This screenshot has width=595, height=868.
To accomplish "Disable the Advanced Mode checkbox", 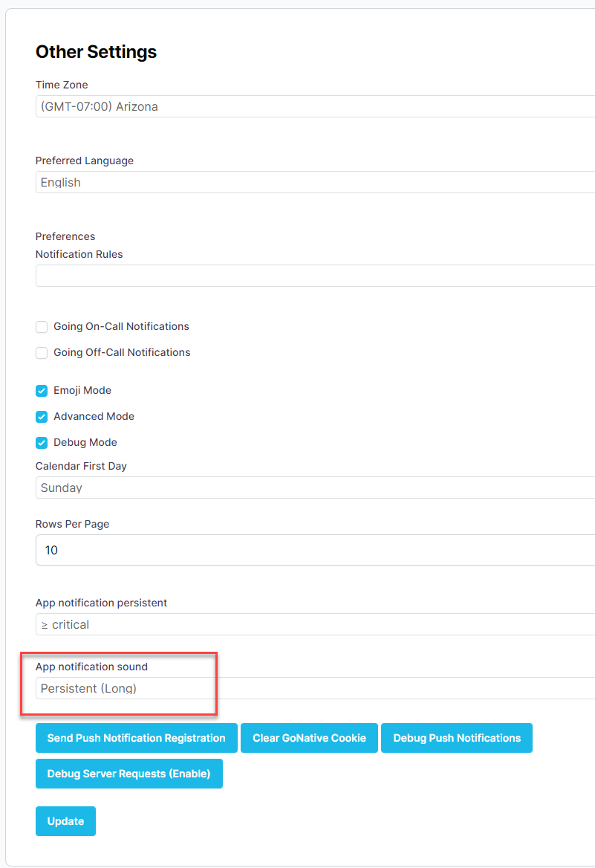I will [x=42, y=417].
